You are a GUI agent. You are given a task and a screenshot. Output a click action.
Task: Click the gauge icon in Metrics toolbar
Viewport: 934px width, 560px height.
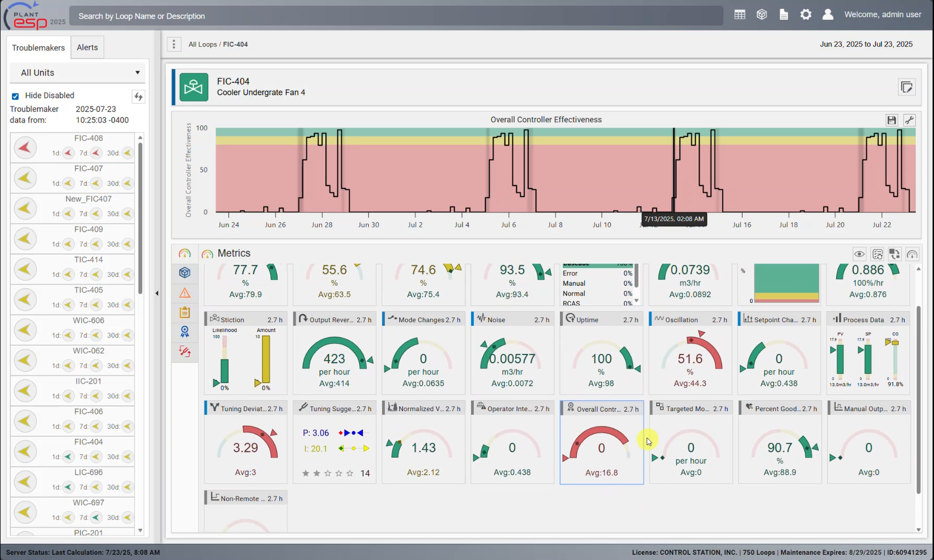(x=912, y=254)
